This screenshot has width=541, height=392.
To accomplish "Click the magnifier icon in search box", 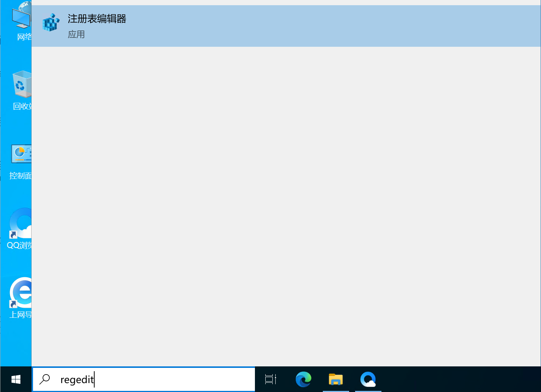I will (x=45, y=379).
